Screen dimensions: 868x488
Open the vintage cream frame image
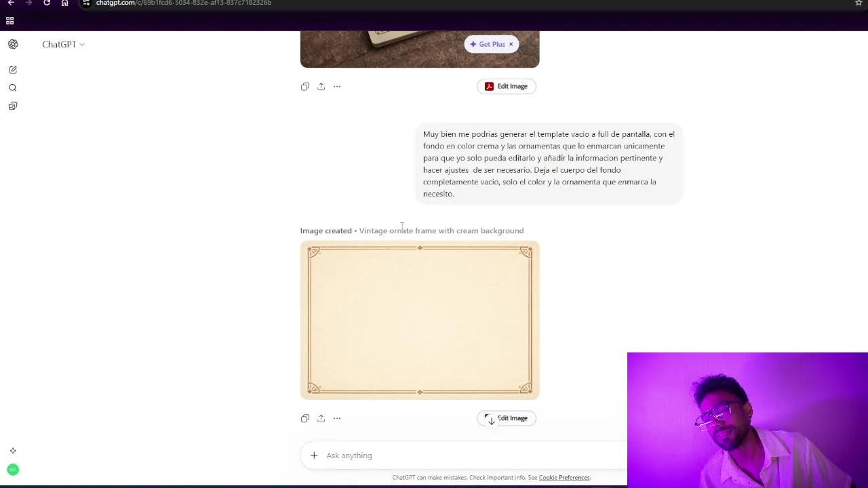click(x=420, y=320)
